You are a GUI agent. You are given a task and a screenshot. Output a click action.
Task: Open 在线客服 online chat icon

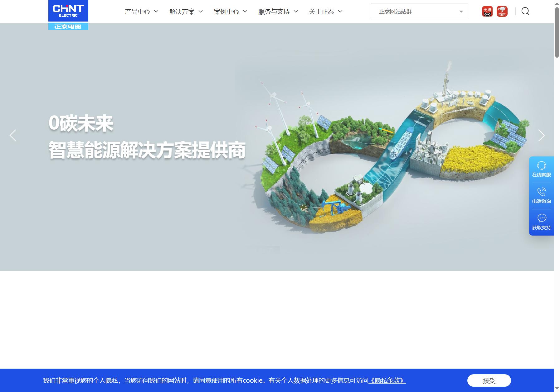542,165
